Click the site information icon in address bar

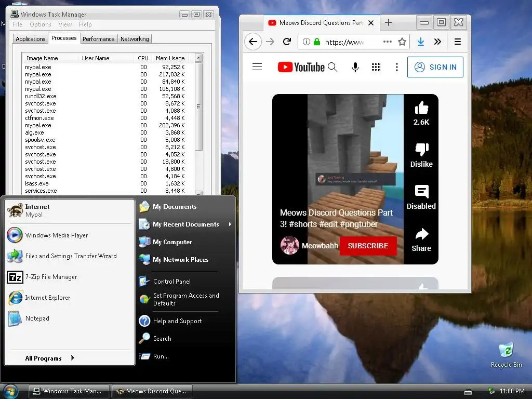[x=306, y=42]
